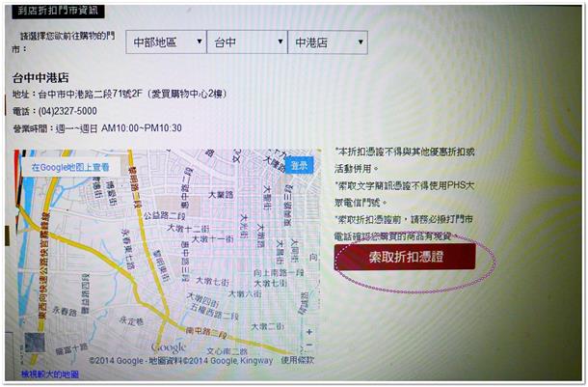The image size is (588, 387).
Task: Click the Google logo on the map
Action: click(168, 347)
